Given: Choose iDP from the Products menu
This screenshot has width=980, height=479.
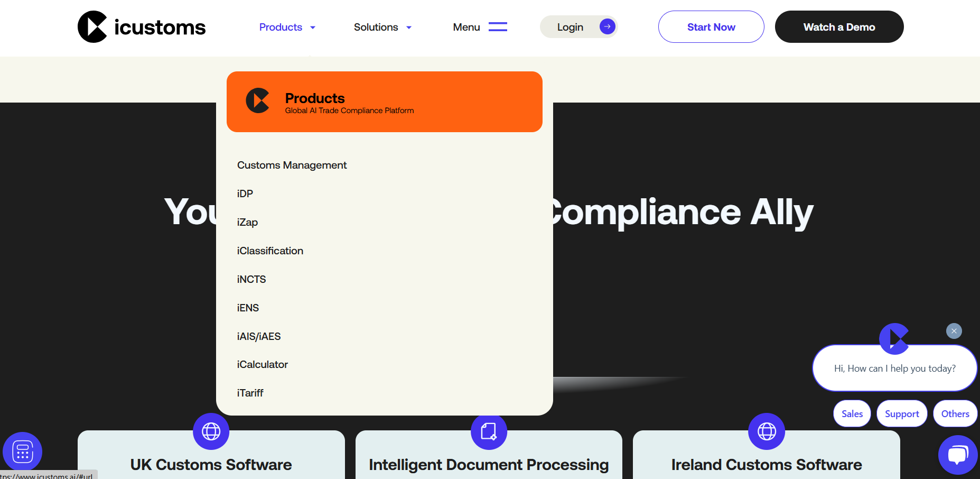Looking at the screenshot, I should 245,194.
